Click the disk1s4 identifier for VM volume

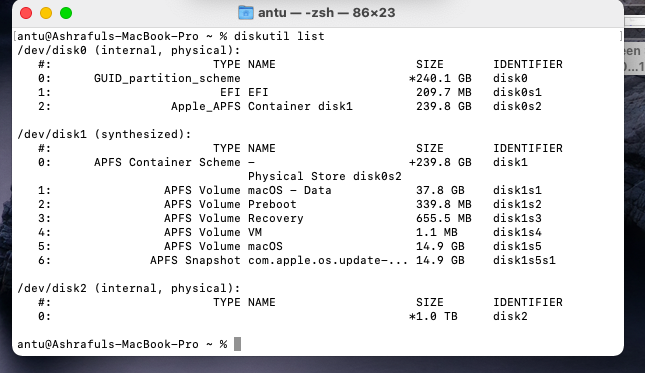click(517, 232)
